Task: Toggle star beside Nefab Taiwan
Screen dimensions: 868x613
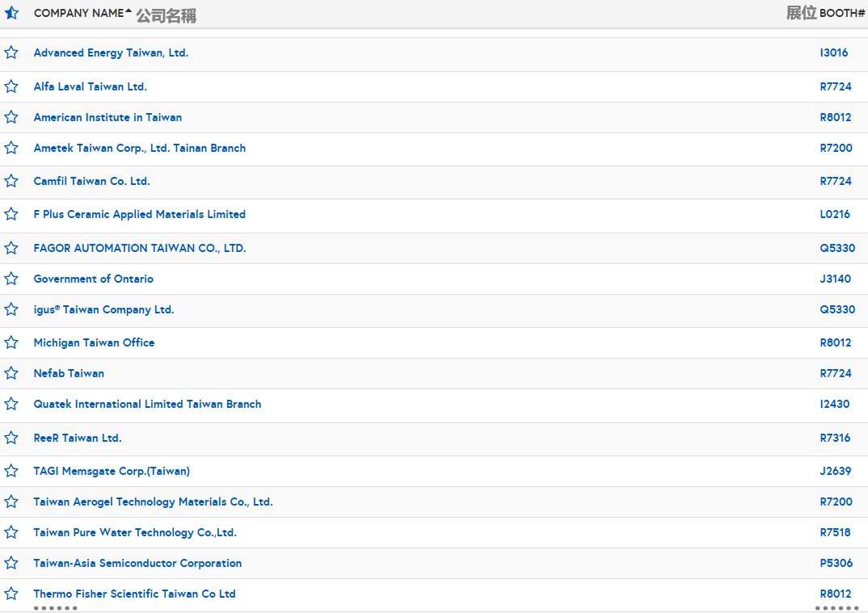Action: coord(11,373)
